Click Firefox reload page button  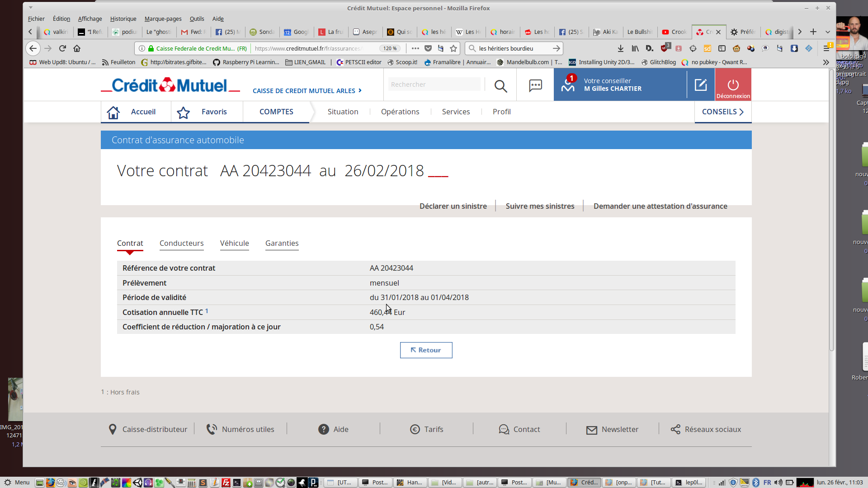62,48
